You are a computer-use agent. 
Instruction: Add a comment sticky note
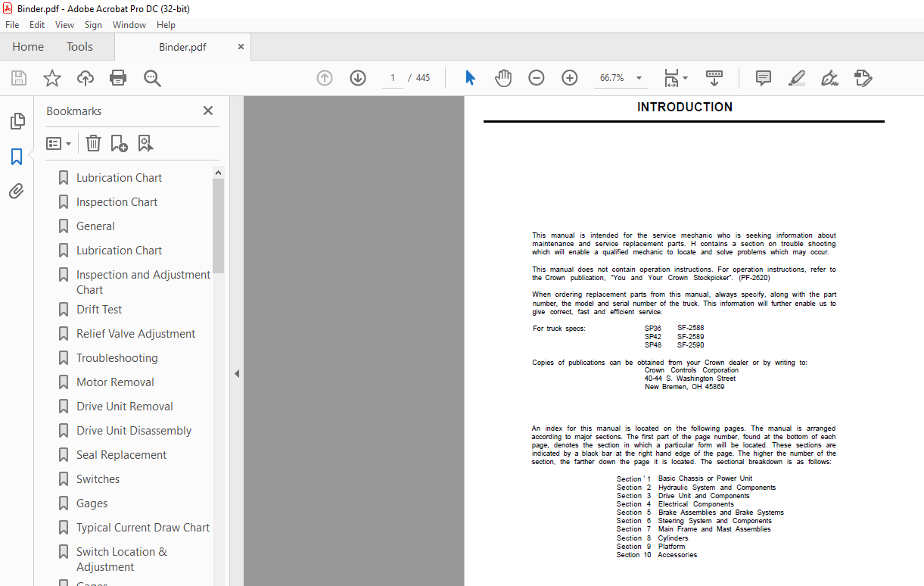(x=764, y=78)
